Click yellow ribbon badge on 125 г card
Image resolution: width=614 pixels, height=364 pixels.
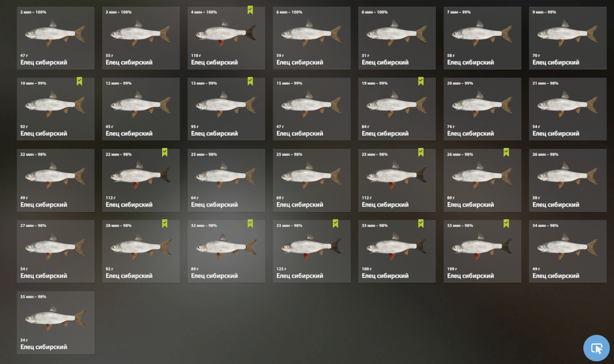335,223
